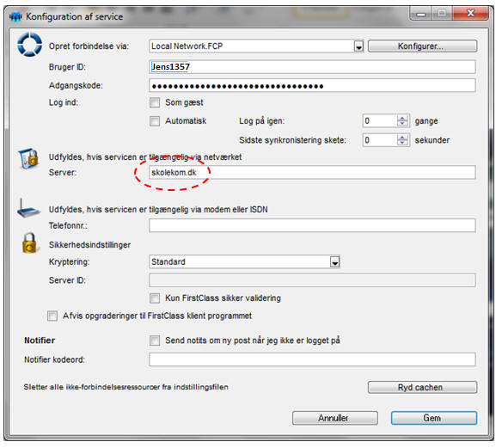This screenshot has width=502, height=448.
Task: Click the padlock icon beside Sikkerhedsindstillinger
Action: click(x=29, y=243)
